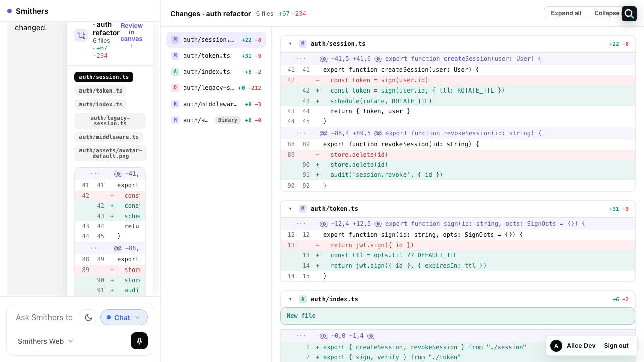Click the New file banner in auth/index.ts
The height and width of the screenshot is (362, 644).
click(x=458, y=316)
